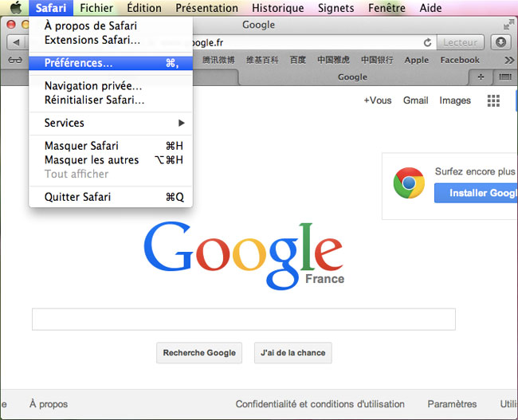Click the Safari back navigation arrow
Screen dimensions: 518x420
[x=16, y=42]
